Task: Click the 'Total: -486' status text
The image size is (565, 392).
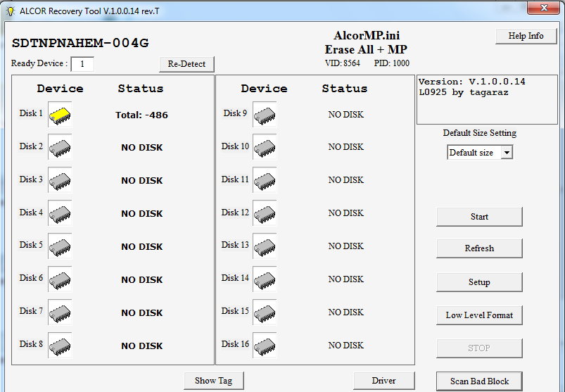Action: 141,115
